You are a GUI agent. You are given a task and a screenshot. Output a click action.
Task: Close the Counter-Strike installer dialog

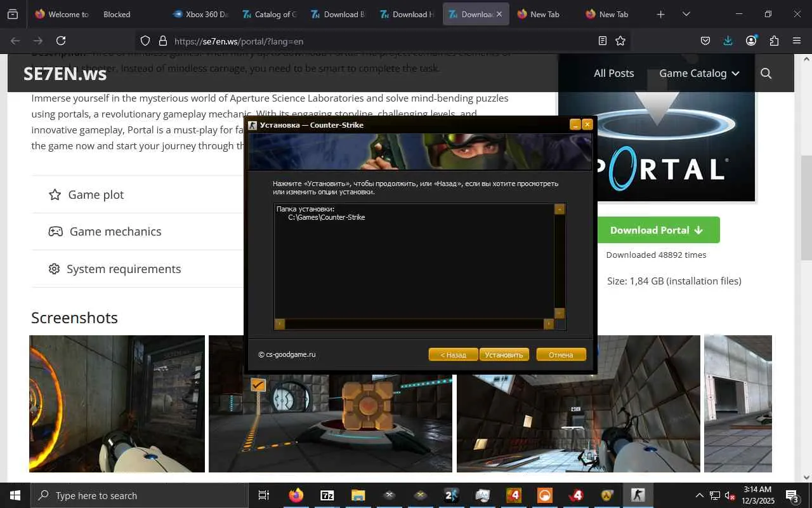[587, 125]
